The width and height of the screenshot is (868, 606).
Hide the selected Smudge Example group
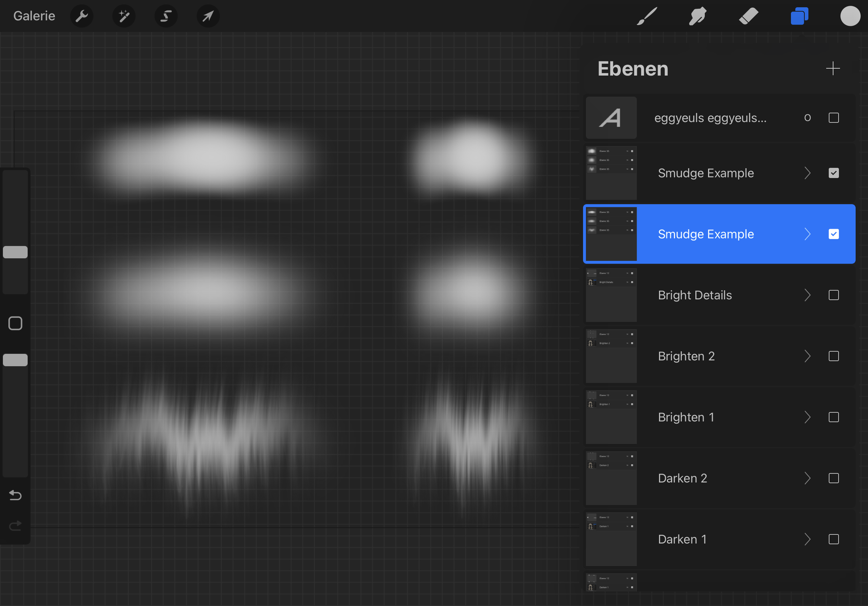834,234
